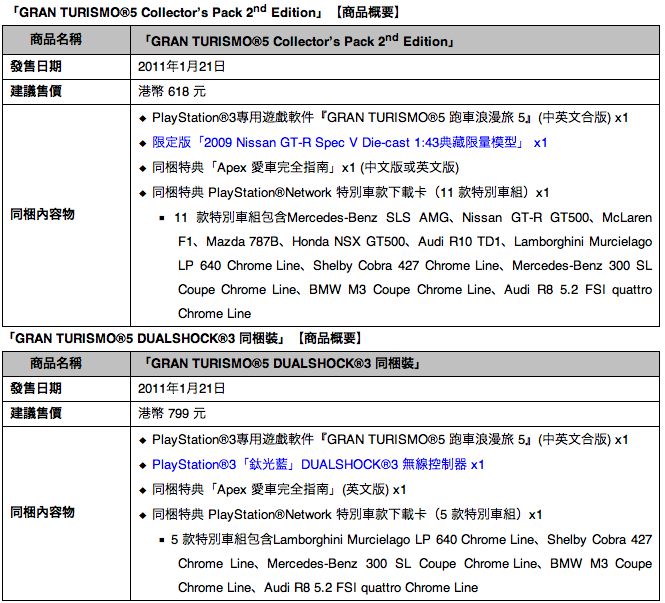The width and height of the screenshot is (665, 603).
Task: Click the line starting Coupe Chrome Line、BMW M3 Coupe
Action: (x=415, y=290)
